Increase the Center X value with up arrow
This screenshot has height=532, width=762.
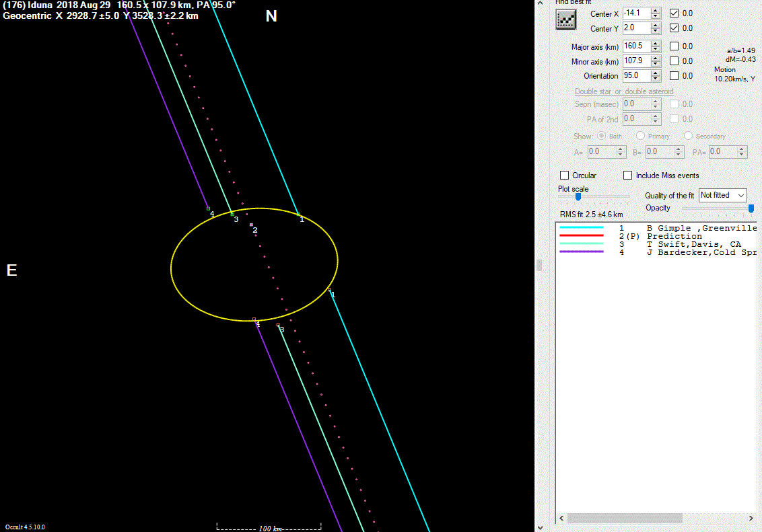coord(656,10)
